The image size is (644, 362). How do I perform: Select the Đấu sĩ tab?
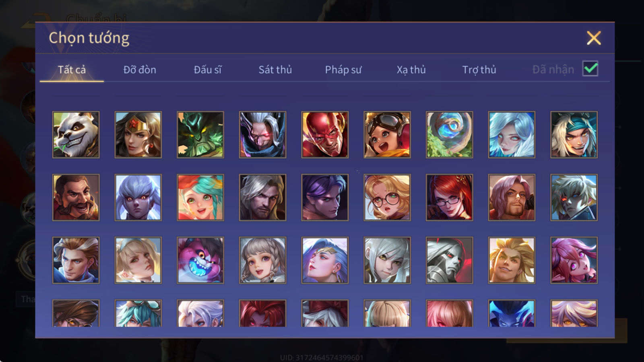207,70
